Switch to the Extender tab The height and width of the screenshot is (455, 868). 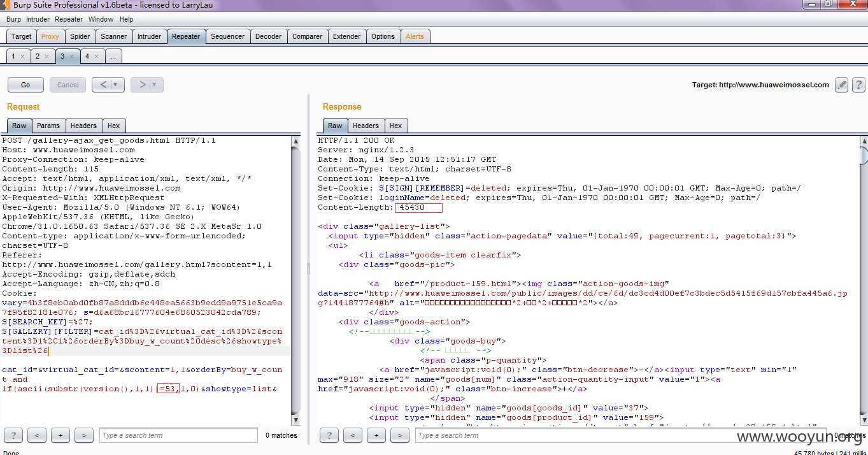[347, 36]
